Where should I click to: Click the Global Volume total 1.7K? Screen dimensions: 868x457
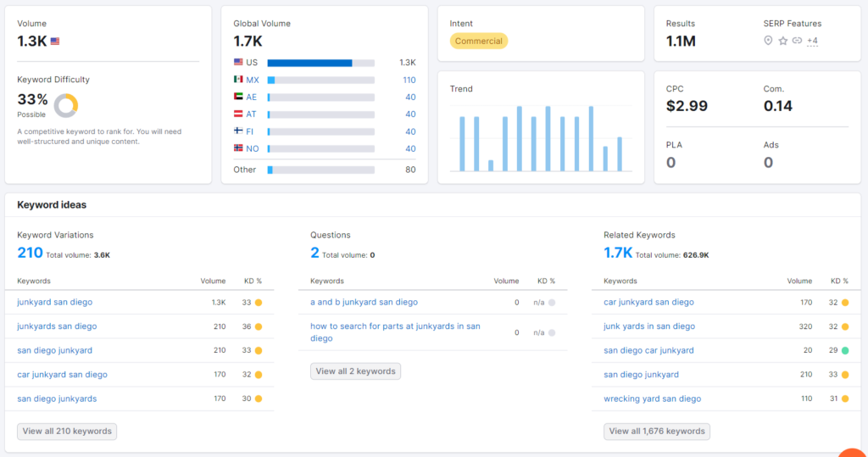pyautogui.click(x=248, y=41)
